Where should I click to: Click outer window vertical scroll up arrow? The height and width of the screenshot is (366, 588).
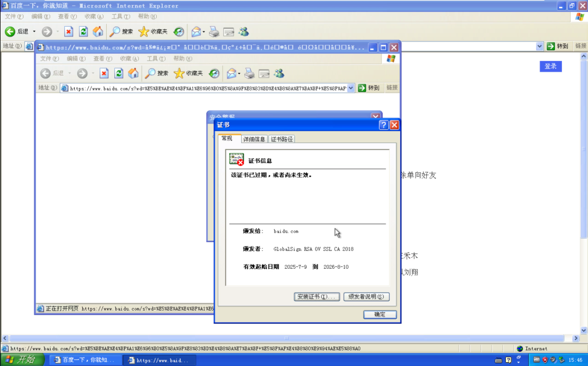coord(584,56)
